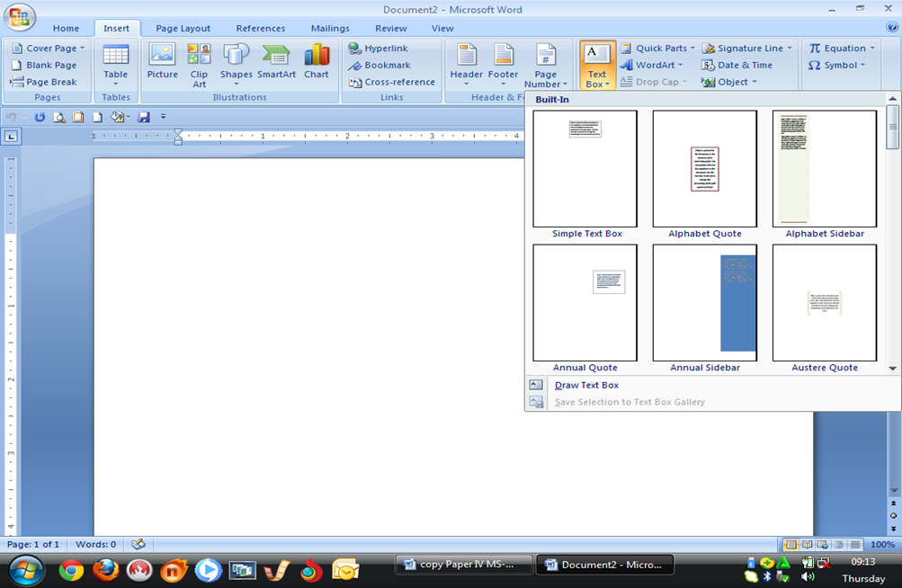The height and width of the screenshot is (588, 902).
Task: Open the View tab
Action: (442, 28)
